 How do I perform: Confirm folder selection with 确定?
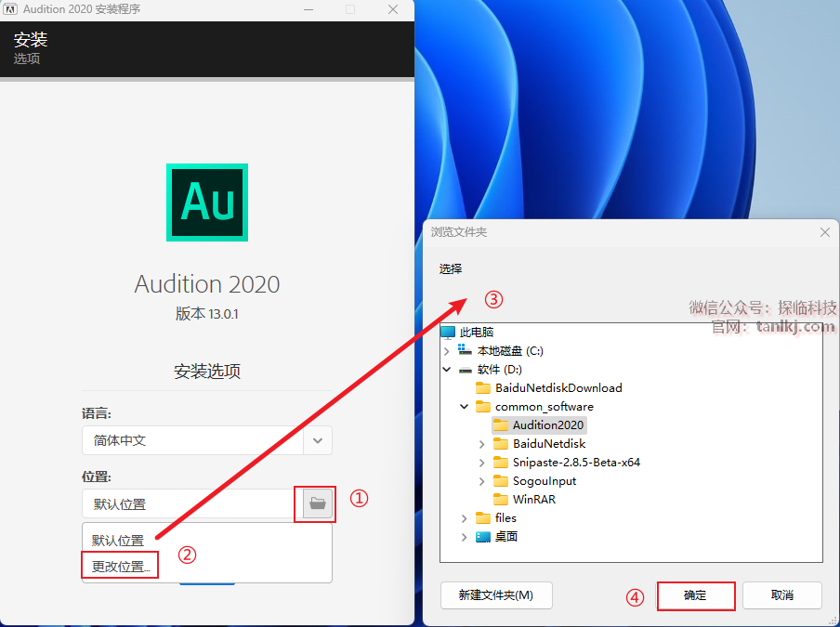[x=695, y=595]
